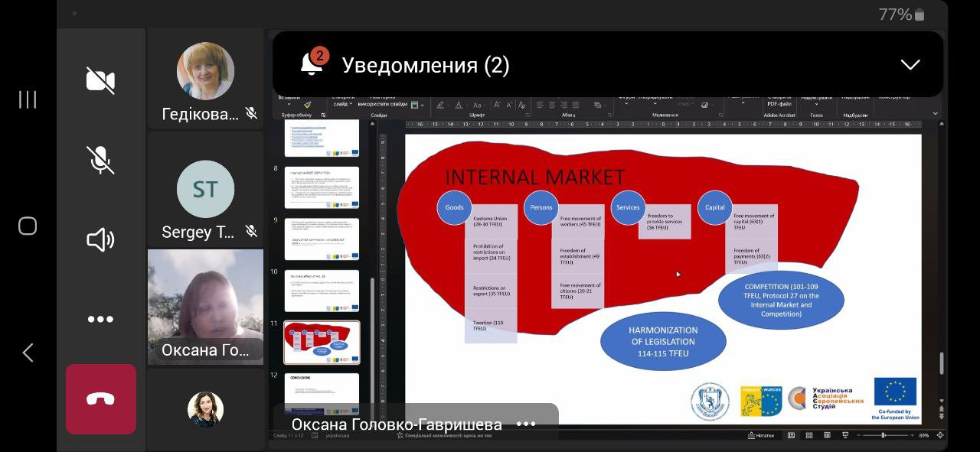Open slide 12 Conclusions thumbnail

pyautogui.click(x=322, y=393)
